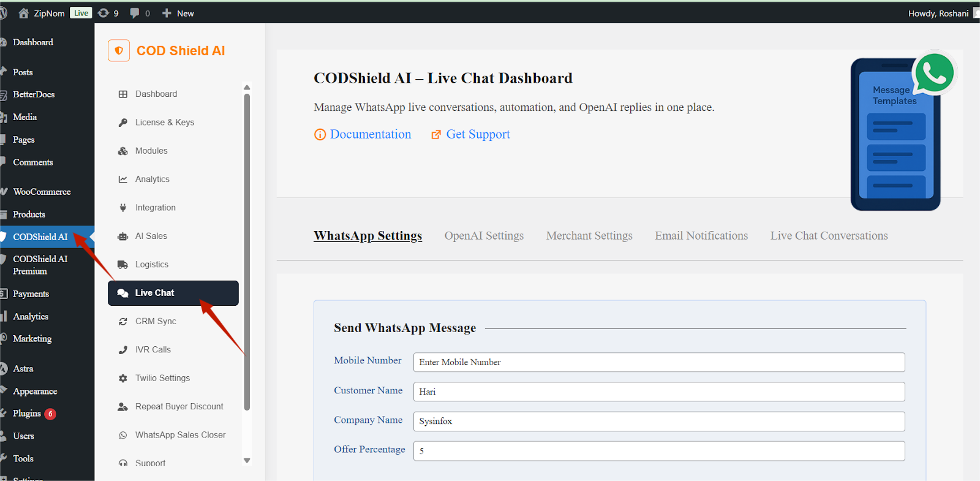Screen dimensions: 980x481
Task: Switch to the OpenAI Settings tab
Action: click(x=484, y=236)
